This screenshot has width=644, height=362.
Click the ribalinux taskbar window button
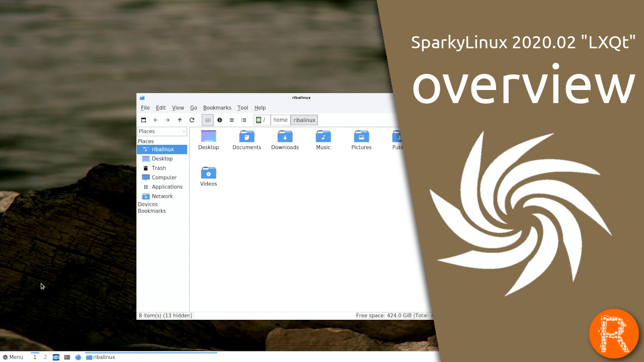coord(151,357)
